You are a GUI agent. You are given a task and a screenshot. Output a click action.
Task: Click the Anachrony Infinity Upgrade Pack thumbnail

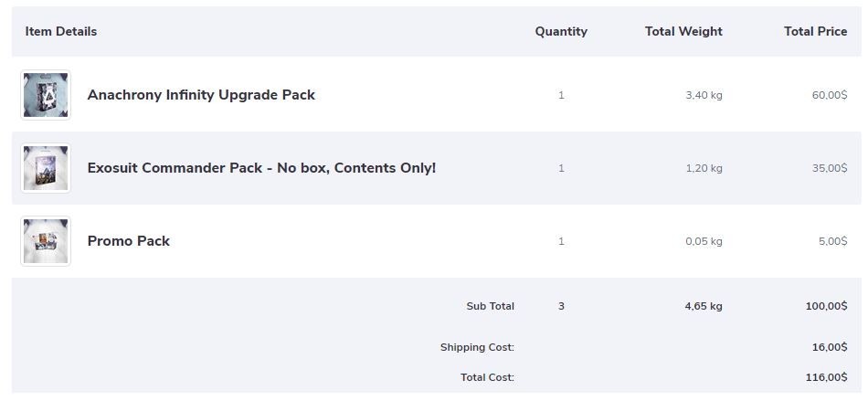click(46, 95)
